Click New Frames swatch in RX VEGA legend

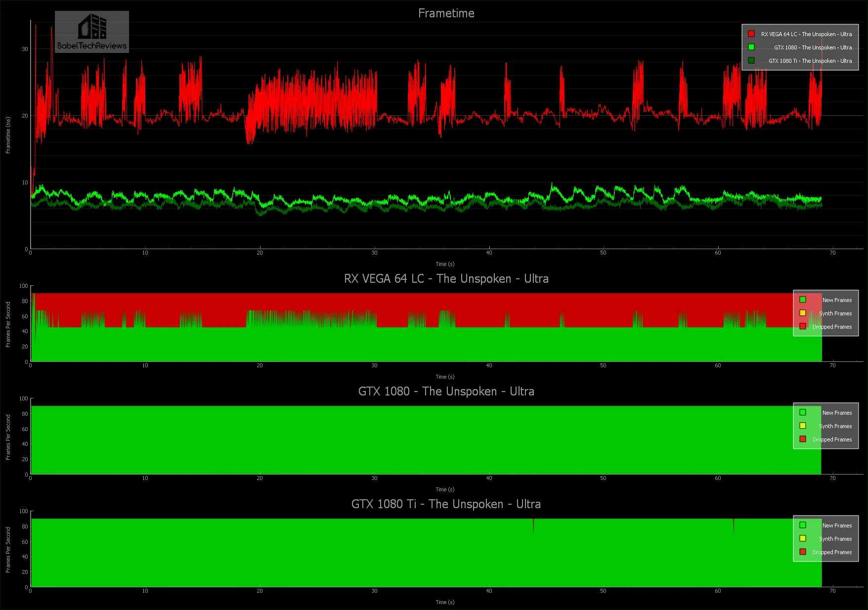click(803, 300)
